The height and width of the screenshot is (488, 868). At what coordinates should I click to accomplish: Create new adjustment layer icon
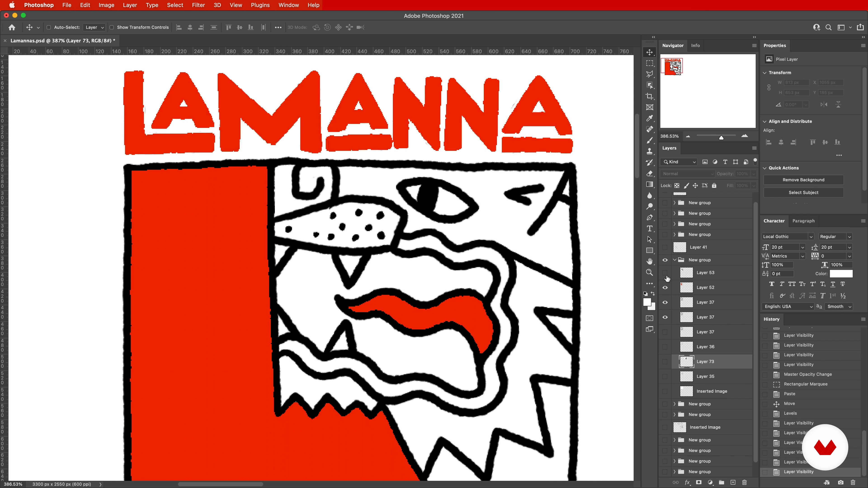click(x=710, y=482)
